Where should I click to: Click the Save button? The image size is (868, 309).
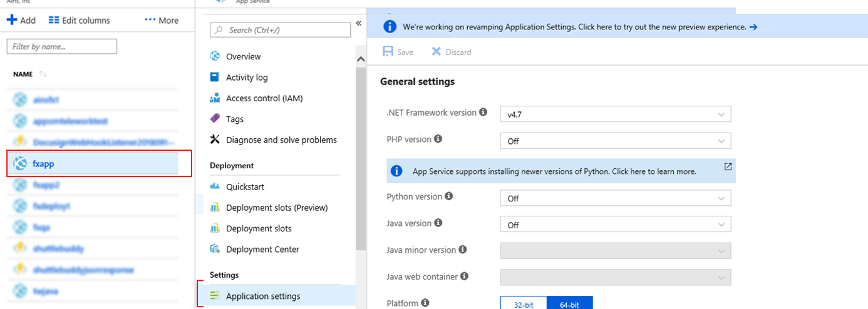(398, 52)
